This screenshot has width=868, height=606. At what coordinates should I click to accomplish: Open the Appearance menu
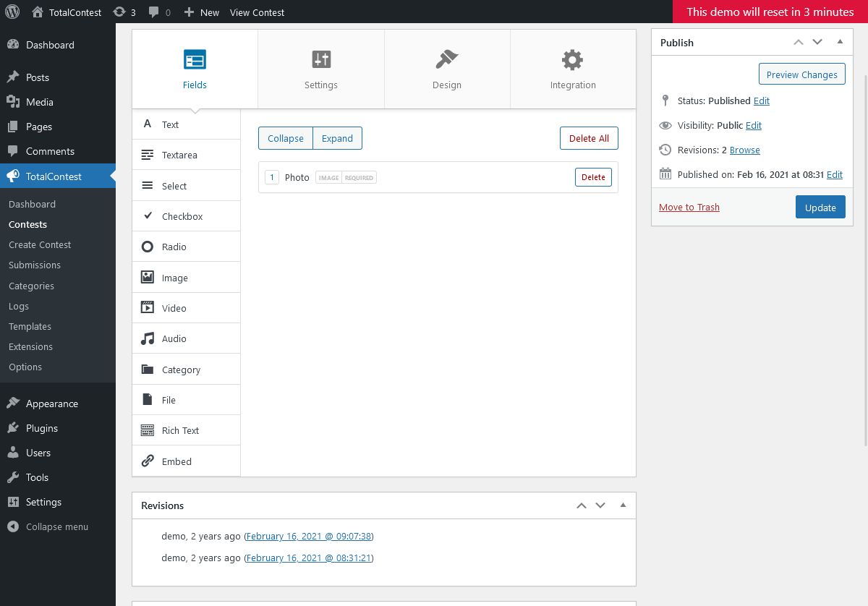coord(58,404)
